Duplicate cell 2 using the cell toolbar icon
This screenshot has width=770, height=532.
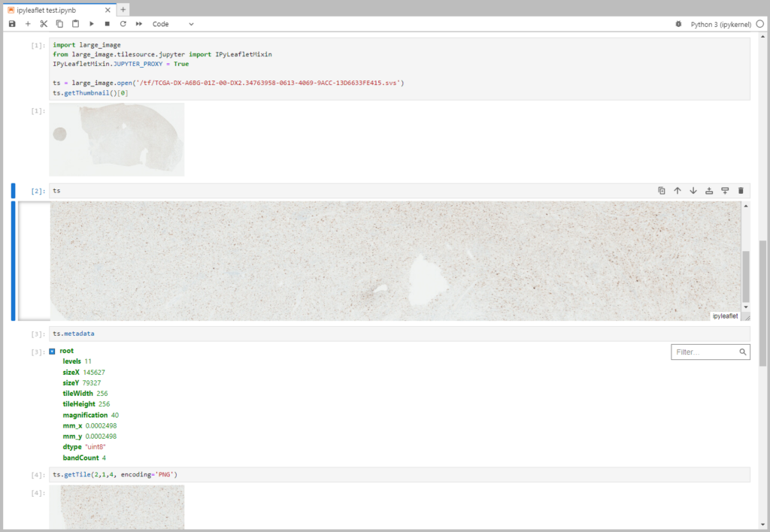tap(662, 190)
